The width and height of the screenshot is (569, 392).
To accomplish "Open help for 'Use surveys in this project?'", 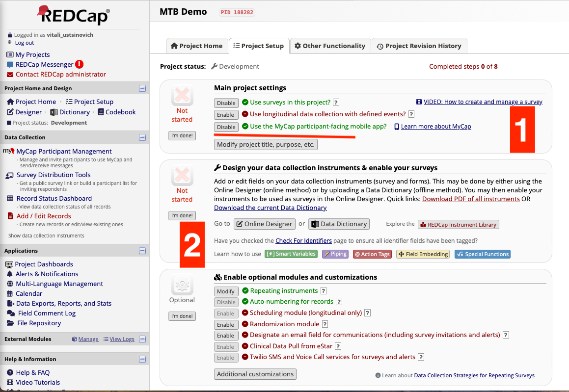I will 336,103.
